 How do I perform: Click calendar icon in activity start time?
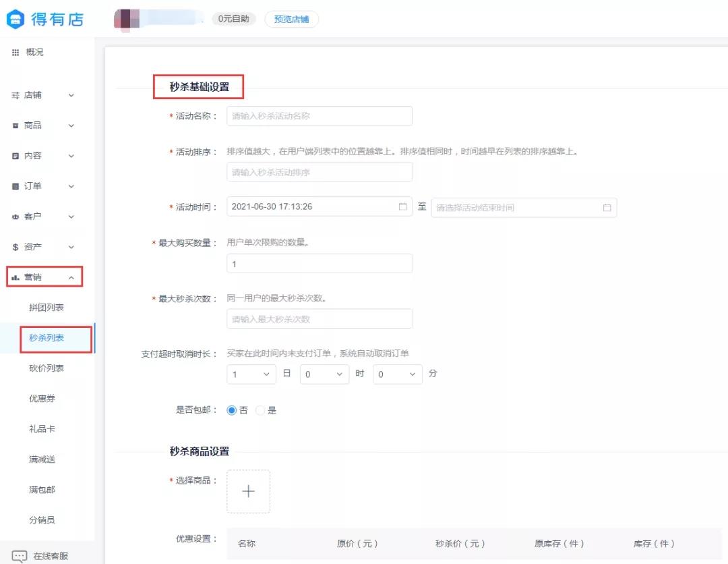click(x=402, y=206)
